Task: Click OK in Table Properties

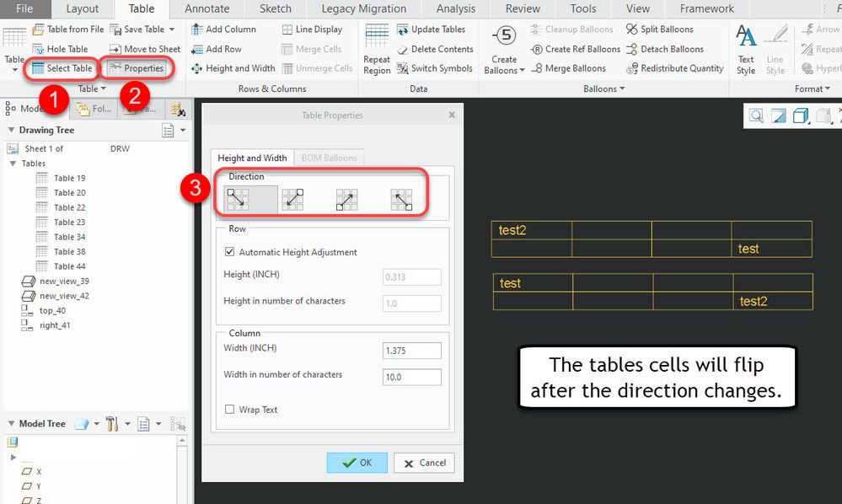Action: click(x=357, y=463)
